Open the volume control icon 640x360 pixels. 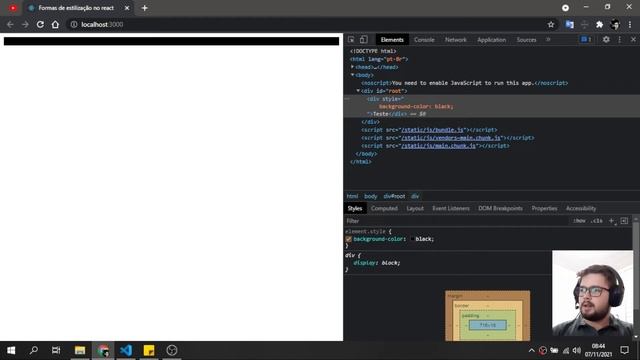[576, 350]
